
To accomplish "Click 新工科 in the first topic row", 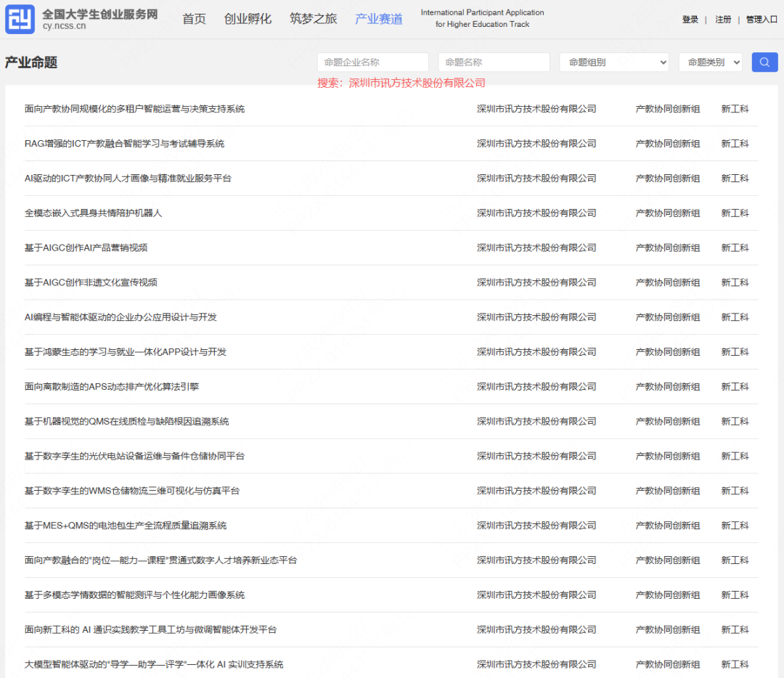I will pyautogui.click(x=735, y=109).
